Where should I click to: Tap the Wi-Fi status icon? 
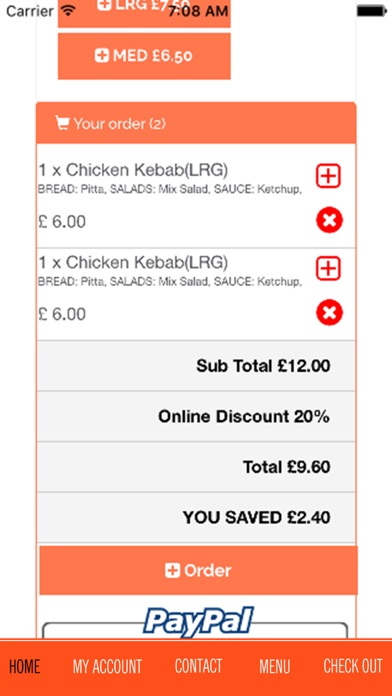(68, 10)
